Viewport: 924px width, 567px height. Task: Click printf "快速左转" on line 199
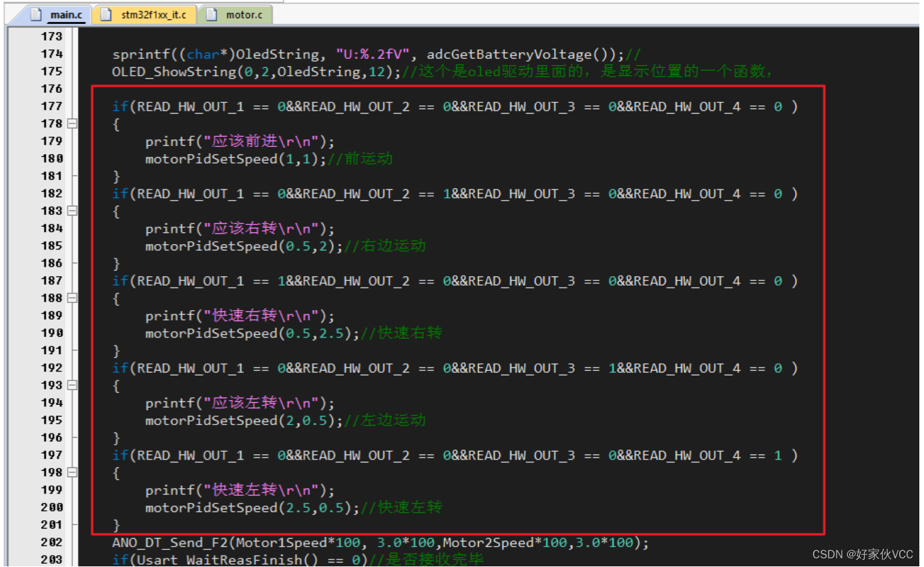(240, 490)
